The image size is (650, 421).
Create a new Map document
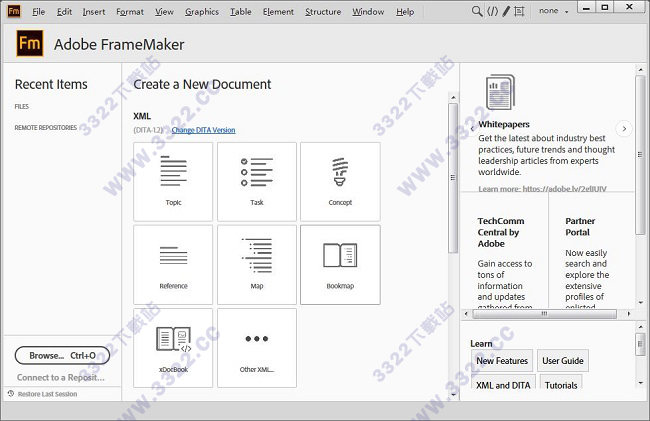[x=257, y=265]
